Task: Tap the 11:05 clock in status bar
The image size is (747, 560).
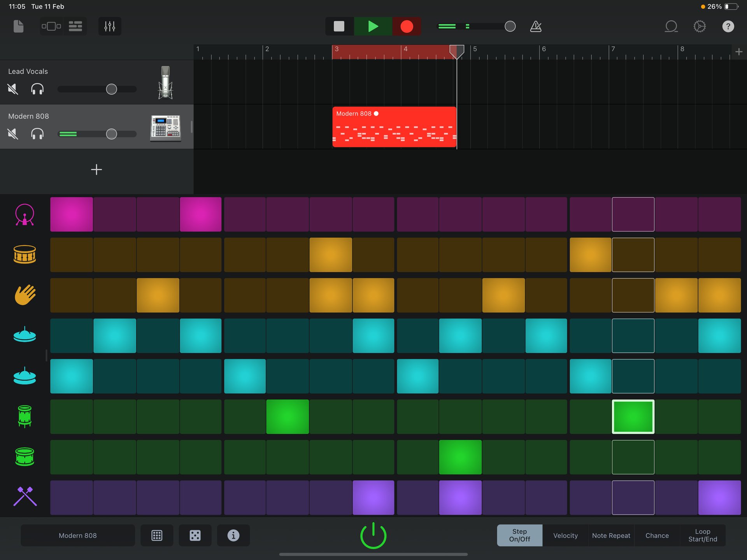Action: (x=17, y=7)
